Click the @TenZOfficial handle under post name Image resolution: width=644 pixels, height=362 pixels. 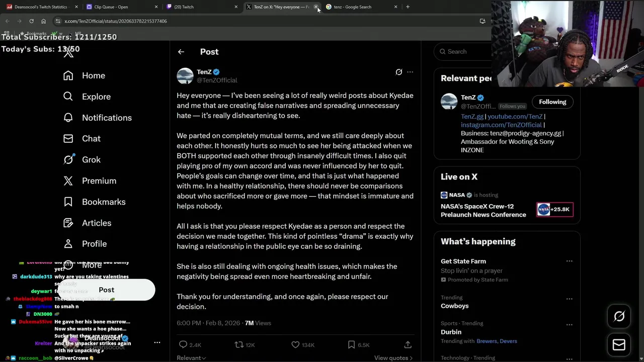pyautogui.click(x=217, y=80)
